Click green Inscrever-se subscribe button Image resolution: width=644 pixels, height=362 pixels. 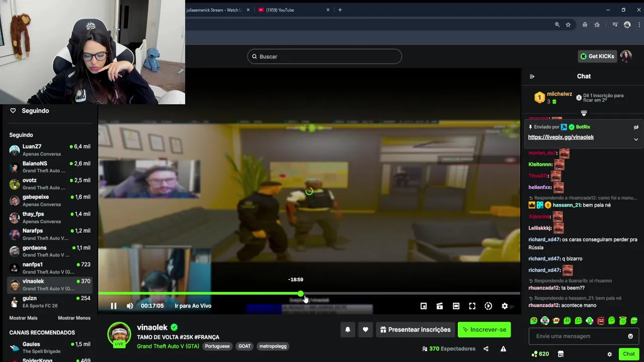(x=485, y=330)
